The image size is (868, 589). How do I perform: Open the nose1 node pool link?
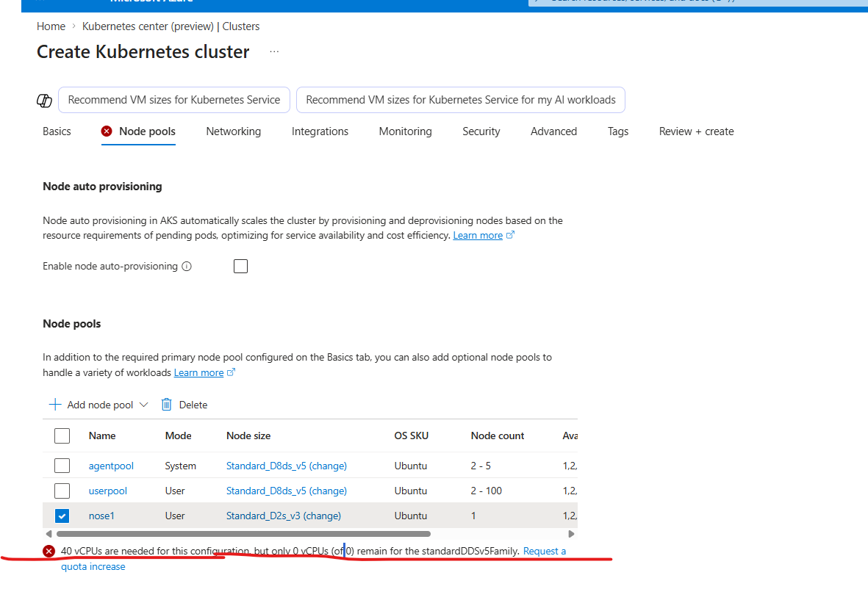pyautogui.click(x=101, y=516)
